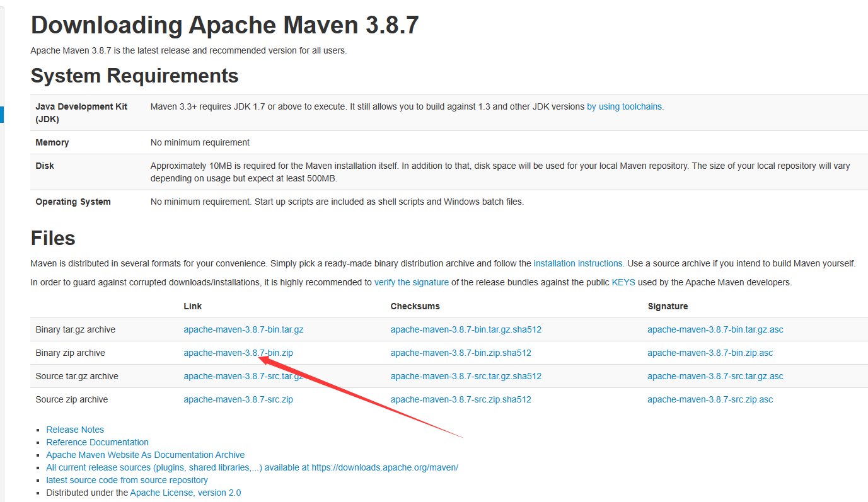868x502 pixels.
Task: Open the installation instructions link
Action: (579, 263)
